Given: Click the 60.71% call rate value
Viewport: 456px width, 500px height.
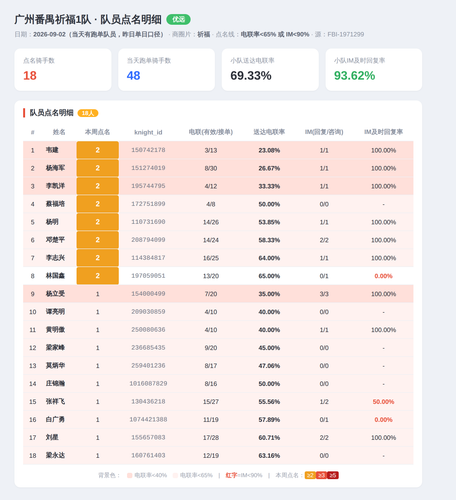Looking at the screenshot, I should [x=269, y=438].
